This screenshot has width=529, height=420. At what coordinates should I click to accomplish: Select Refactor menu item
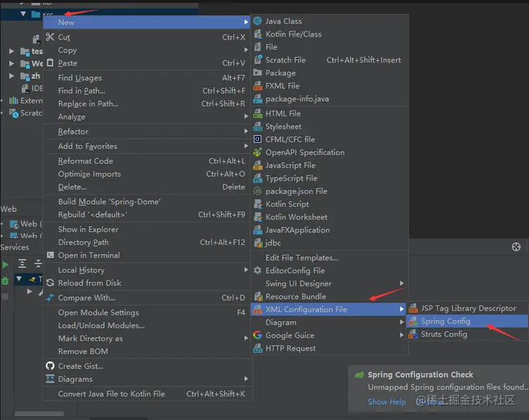click(x=147, y=132)
